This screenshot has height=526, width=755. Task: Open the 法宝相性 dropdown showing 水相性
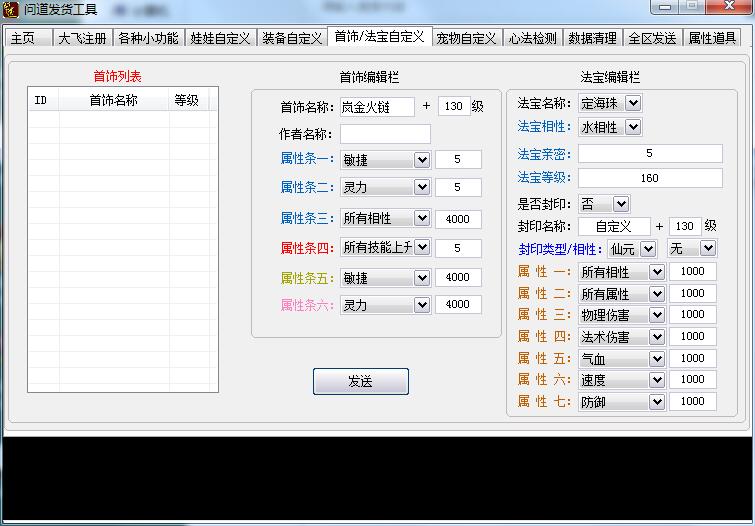point(632,127)
